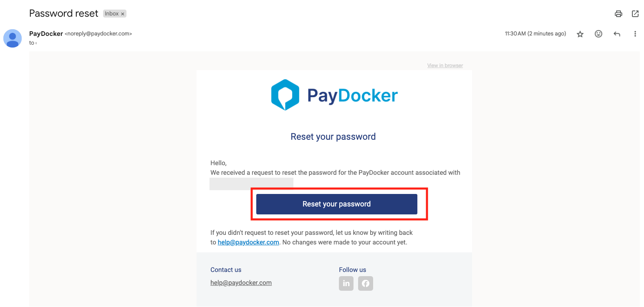The image size is (644, 307).
Task: Star this PayDocker email
Action: [580, 34]
